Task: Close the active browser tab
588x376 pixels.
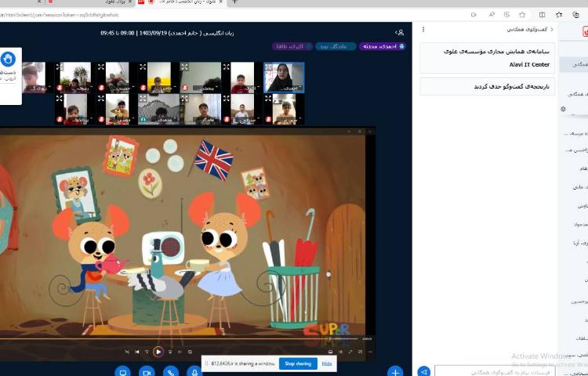Action: pyautogui.click(x=221, y=2)
